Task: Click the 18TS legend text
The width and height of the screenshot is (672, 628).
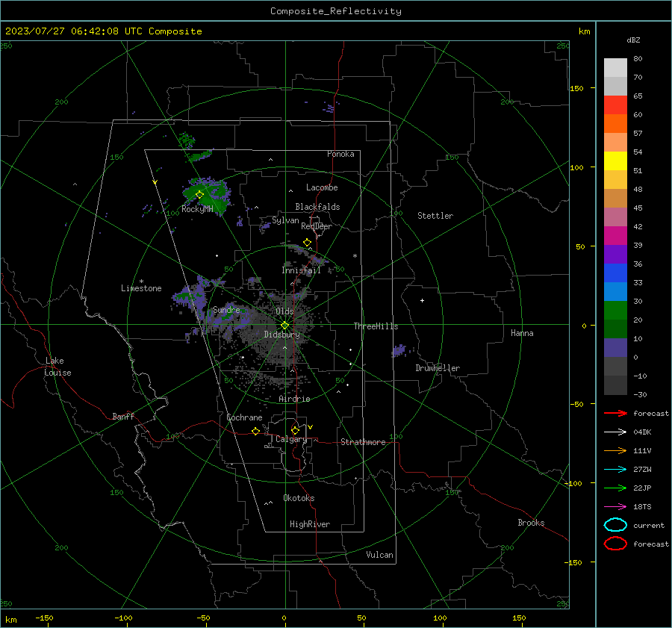Action: [642, 507]
